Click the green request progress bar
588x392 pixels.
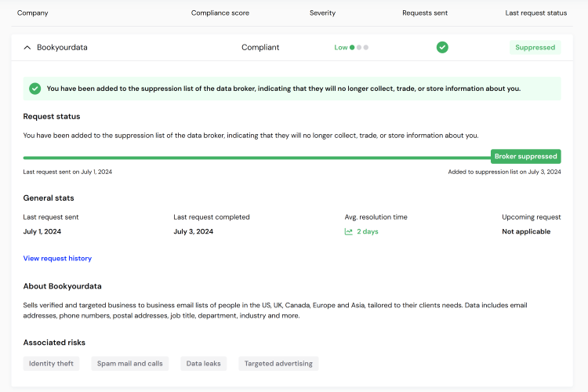coord(257,158)
